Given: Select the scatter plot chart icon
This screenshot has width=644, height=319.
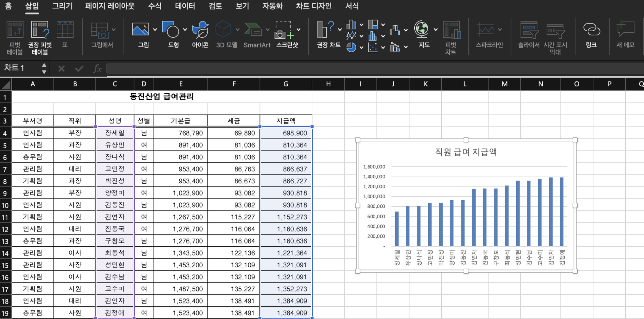Looking at the screenshot, I should tap(372, 47).
